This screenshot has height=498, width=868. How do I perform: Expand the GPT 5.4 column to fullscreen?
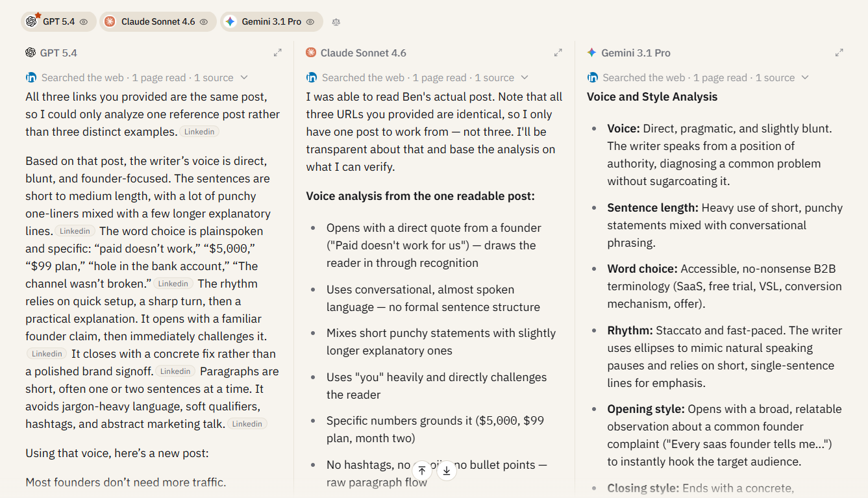point(278,53)
